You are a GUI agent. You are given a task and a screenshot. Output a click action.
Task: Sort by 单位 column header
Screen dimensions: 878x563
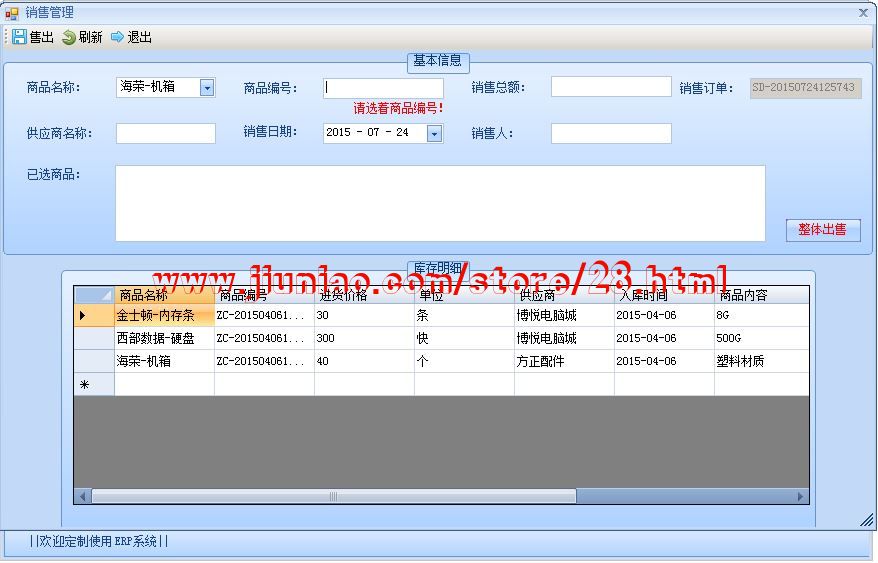click(464, 295)
